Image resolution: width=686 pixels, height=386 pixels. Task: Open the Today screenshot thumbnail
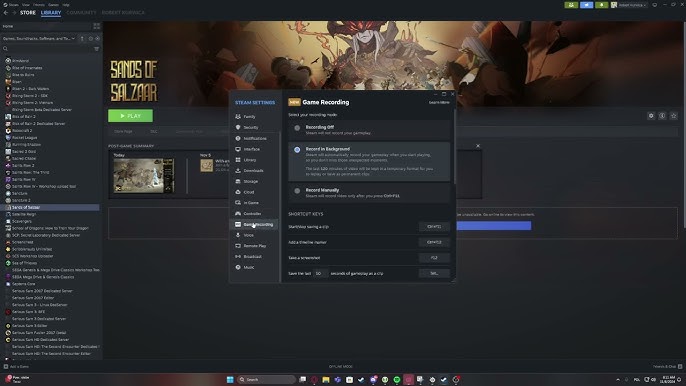pyautogui.click(x=144, y=176)
